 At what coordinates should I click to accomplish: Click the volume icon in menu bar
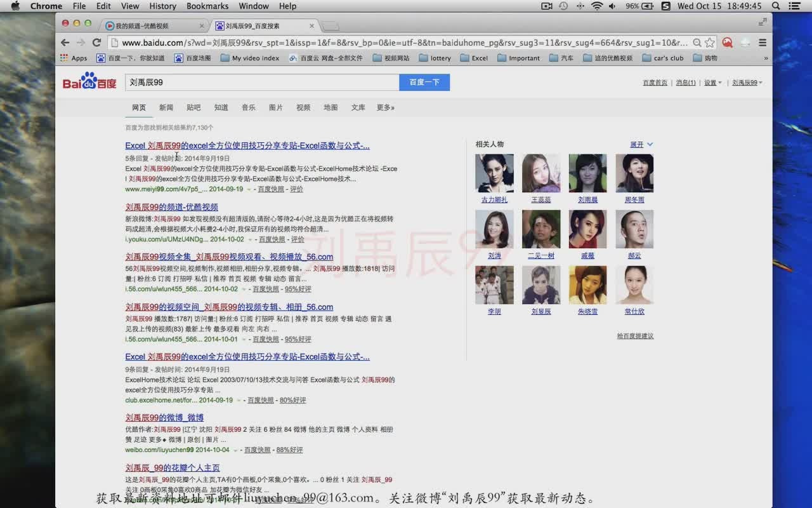pos(612,6)
